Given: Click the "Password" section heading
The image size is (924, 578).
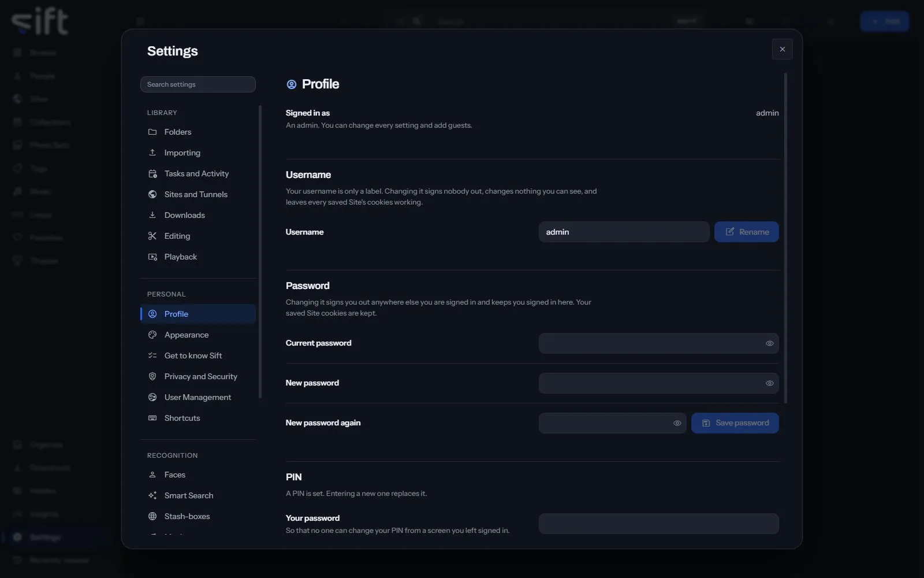Looking at the screenshot, I should click(x=308, y=286).
